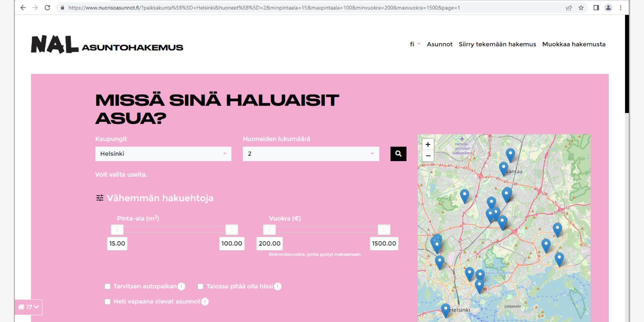Screen dimensions: 644x322
Task: Click the minimum Vuokra slider handle
Action: click(x=269, y=230)
